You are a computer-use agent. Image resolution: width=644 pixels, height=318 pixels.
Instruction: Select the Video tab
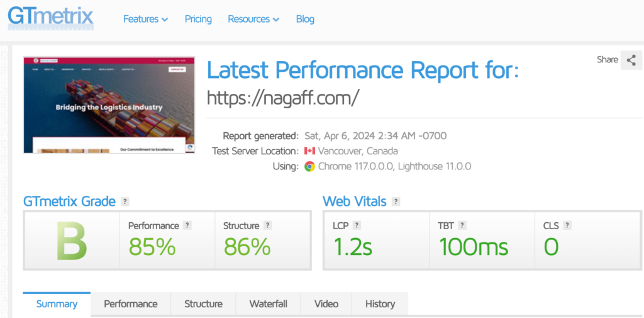coord(326,304)
